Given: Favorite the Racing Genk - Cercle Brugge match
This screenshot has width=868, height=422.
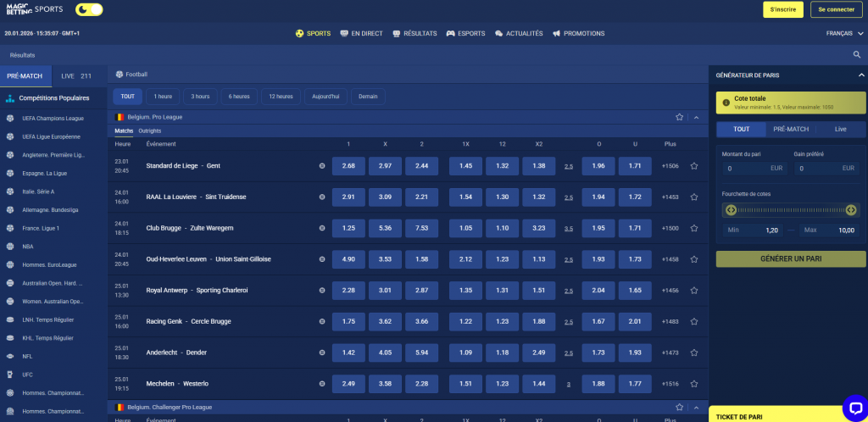Looking at the screenshot, I should (x=694, y=321).
